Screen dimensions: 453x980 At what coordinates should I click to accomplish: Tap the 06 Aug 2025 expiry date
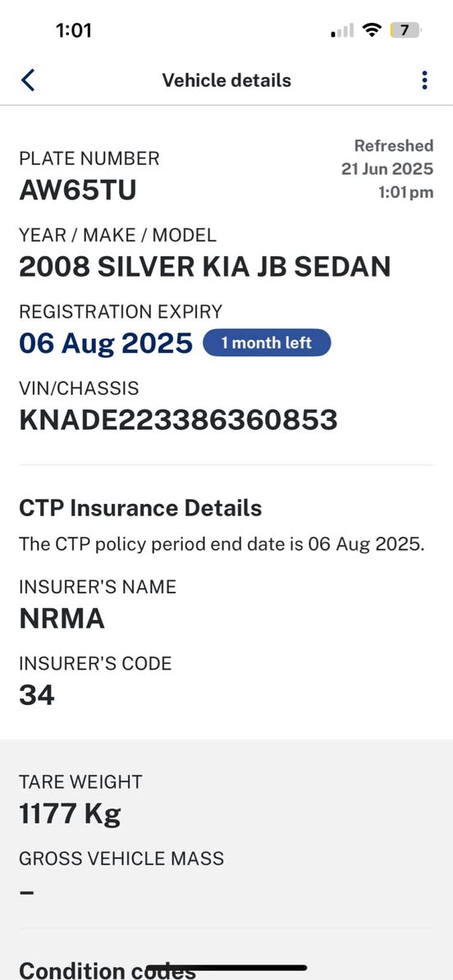(x=106, y=343)
